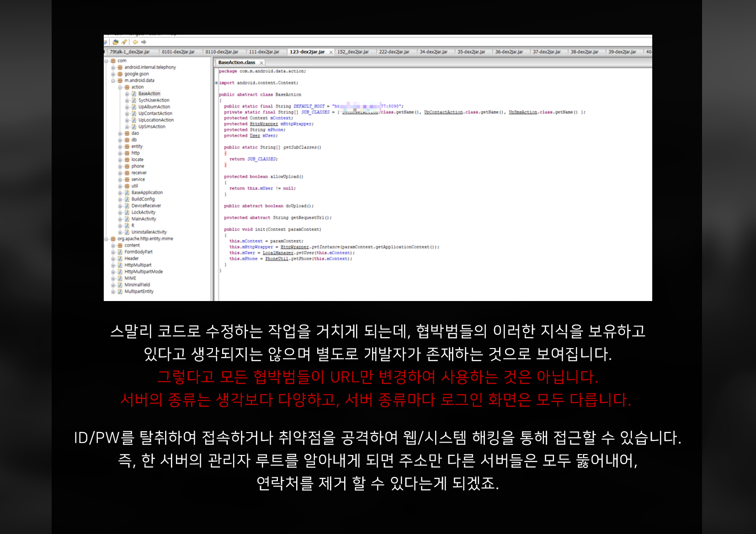This screenshot has width=756, height=534.
Task: Select UpLocationAction class in tree
Action: [x=156, y=120]
